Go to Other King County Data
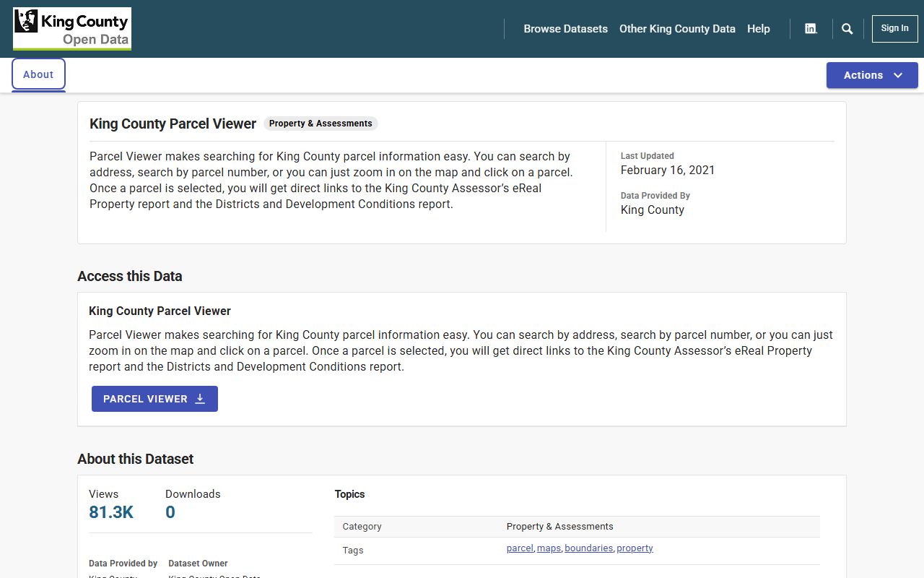 (x=677, y=29)
